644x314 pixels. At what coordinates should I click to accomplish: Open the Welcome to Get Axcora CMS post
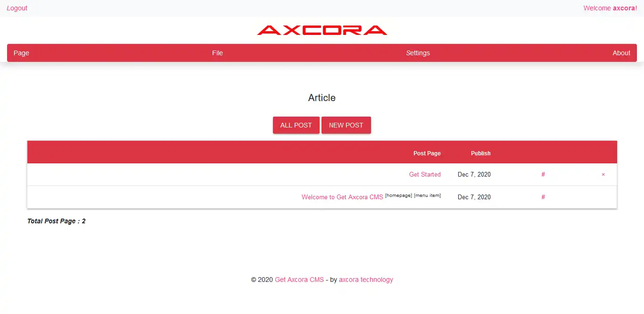tap(342, 197)
